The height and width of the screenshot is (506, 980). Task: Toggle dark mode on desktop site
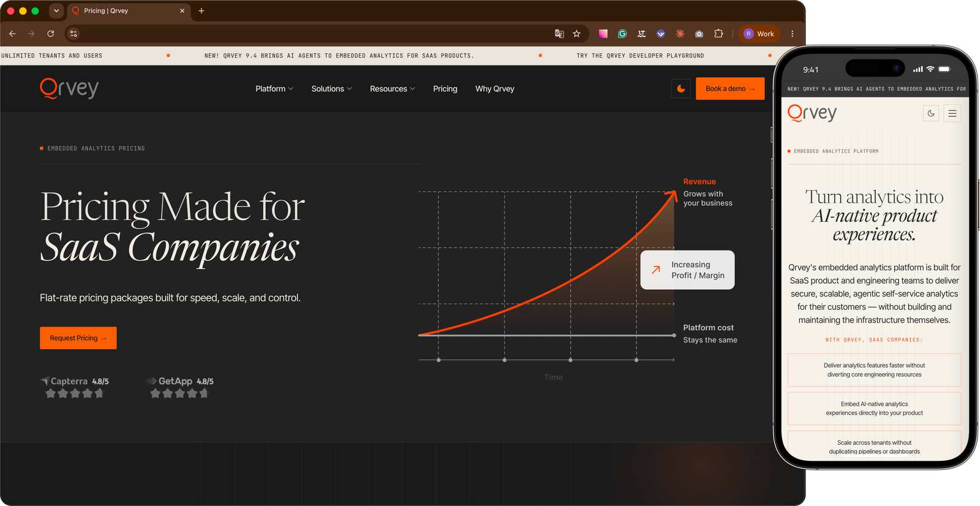point(681,89)
